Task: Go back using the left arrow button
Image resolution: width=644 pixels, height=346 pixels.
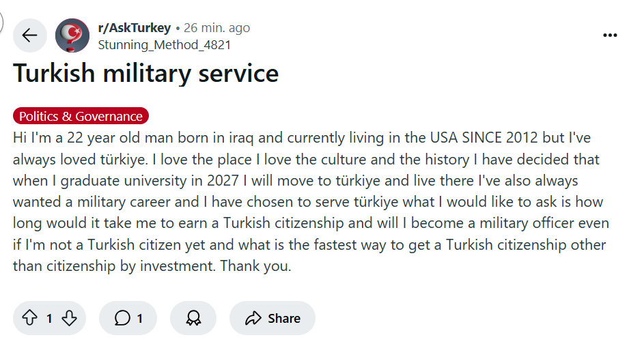Action: click(x=30, y=35)
